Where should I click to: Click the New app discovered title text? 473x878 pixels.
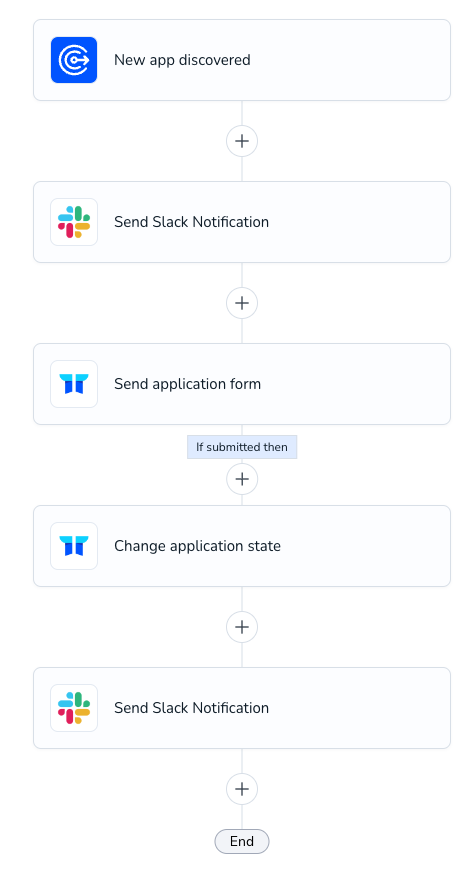(x=182, y=60)
